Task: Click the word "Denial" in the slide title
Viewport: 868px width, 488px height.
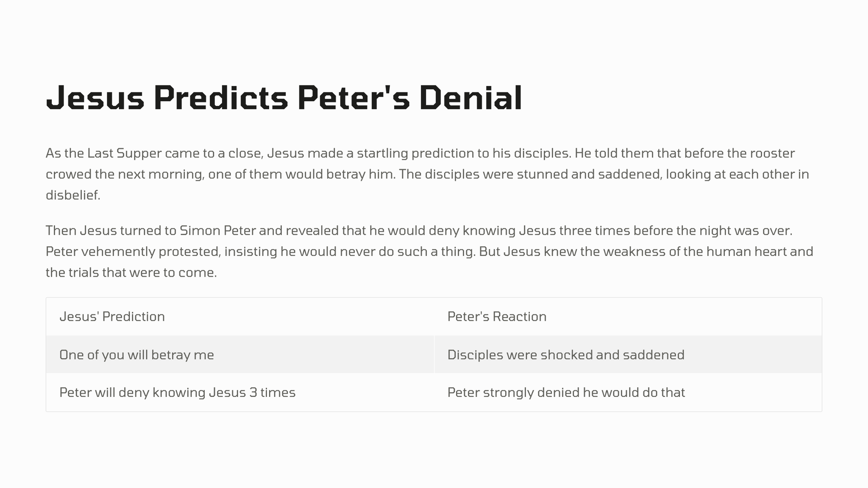Action: pos(470,98)
